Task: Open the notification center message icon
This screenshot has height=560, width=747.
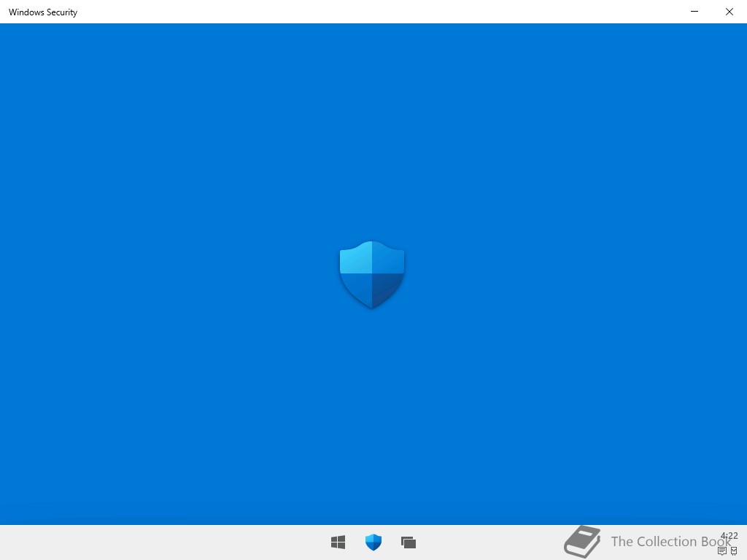Action: click(721, 551)
